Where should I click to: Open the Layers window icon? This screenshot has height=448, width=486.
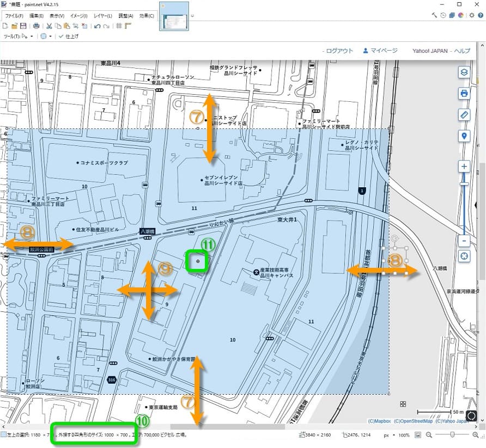click(x=452, y=16)
